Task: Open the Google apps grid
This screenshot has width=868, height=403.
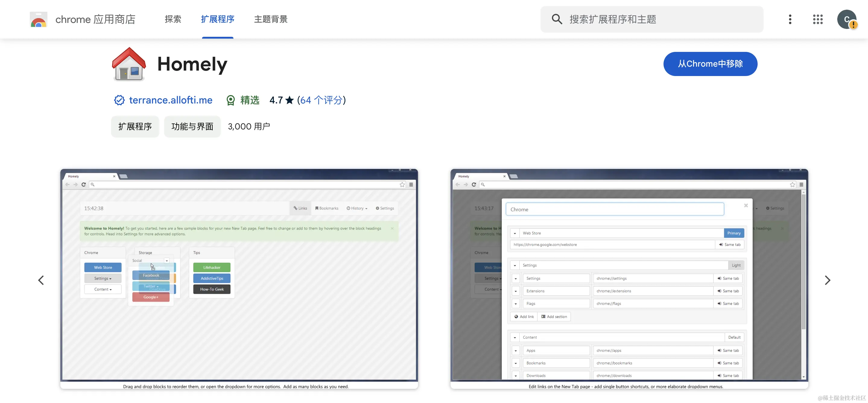Action: click(817, 19)
